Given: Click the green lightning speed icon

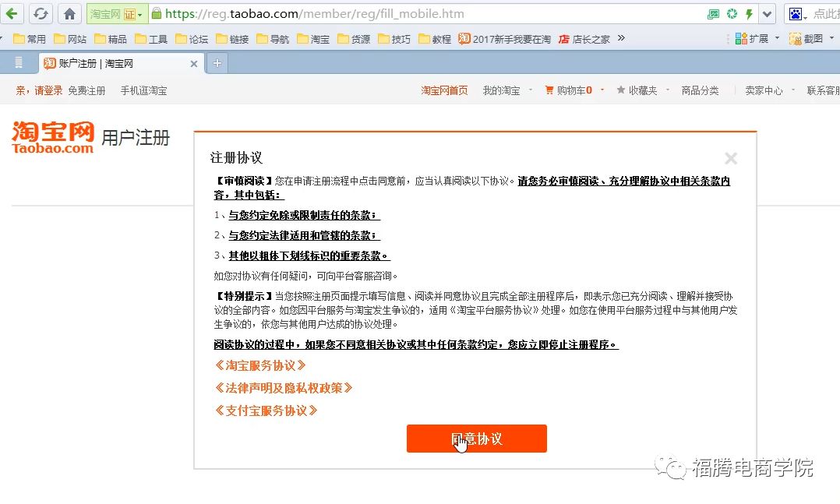Looking at the screenshot, I should tap(749, 12).
